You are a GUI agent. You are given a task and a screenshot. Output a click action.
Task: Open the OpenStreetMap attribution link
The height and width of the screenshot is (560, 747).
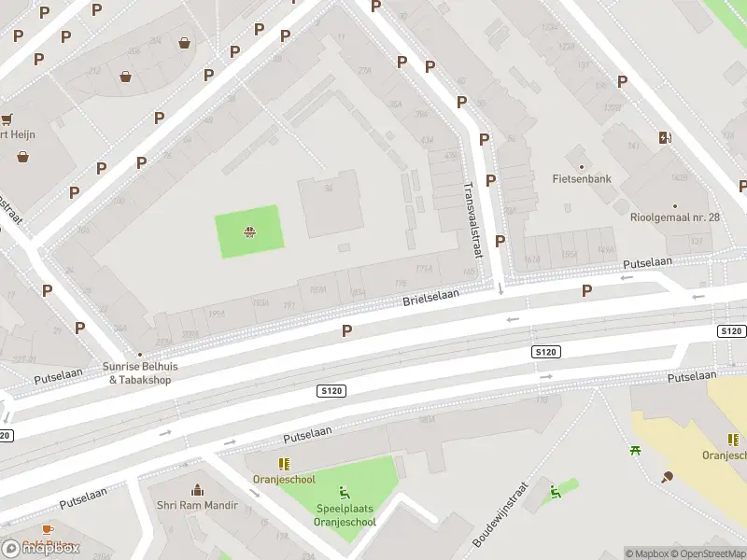click(709, 553)
